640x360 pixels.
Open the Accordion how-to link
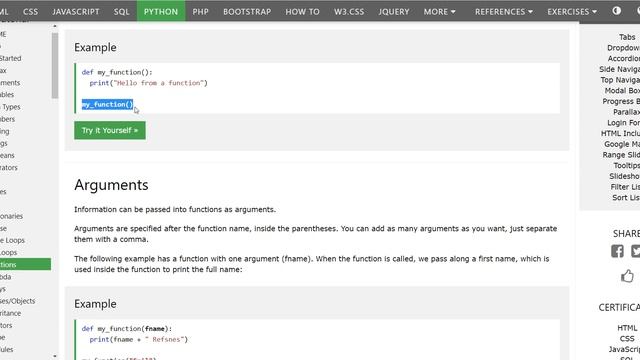[x=624, y=58]
